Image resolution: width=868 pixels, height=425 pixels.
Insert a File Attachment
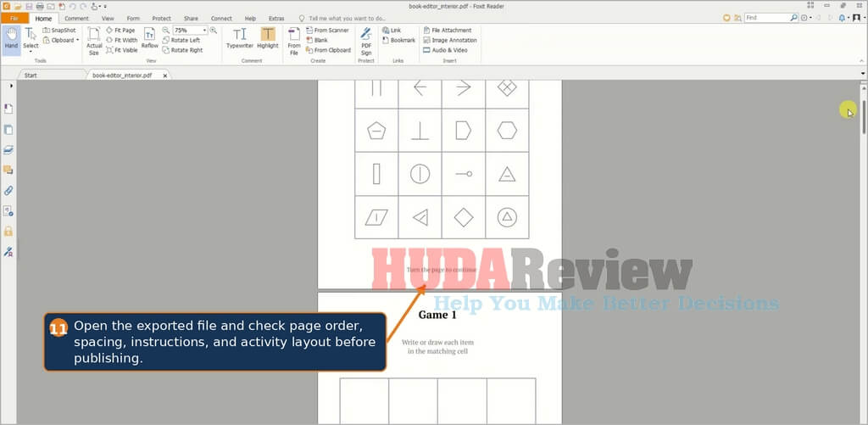pyautogui.click(x=448, y=31)
